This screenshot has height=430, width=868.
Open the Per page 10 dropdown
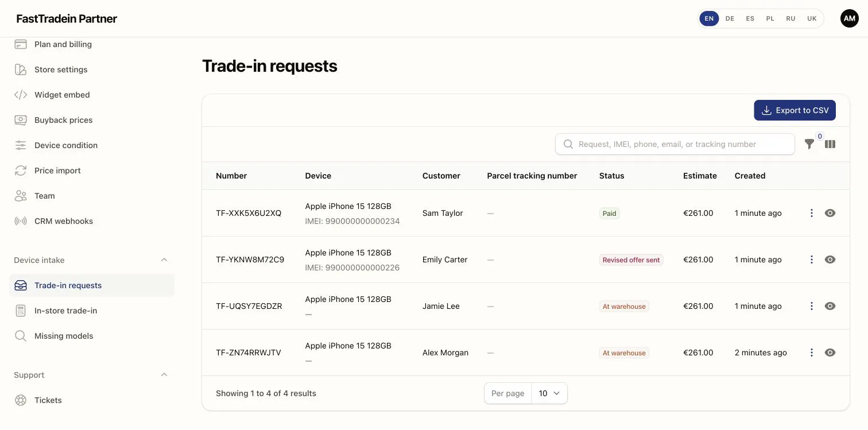[549, 393]
